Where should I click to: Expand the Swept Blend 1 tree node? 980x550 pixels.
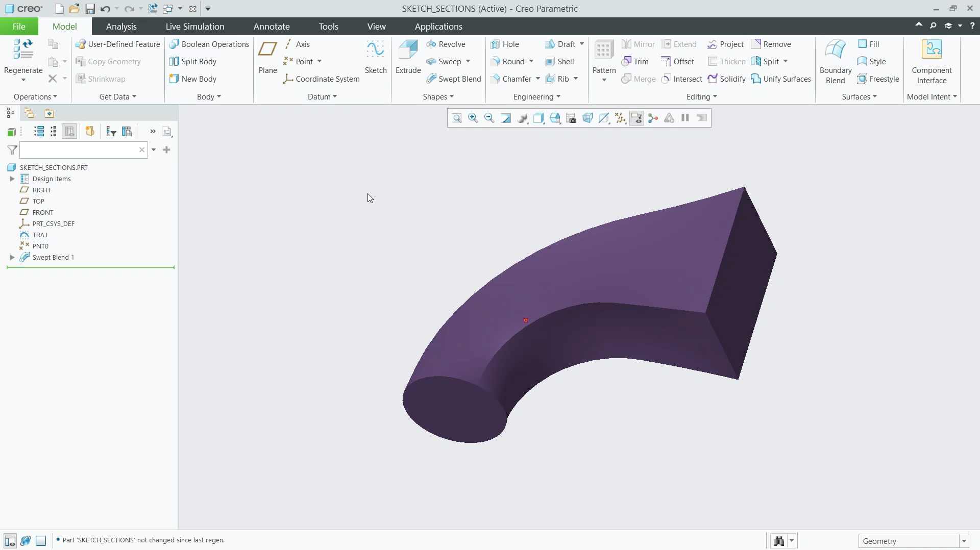pyautogui.click(x=12, y=257)
